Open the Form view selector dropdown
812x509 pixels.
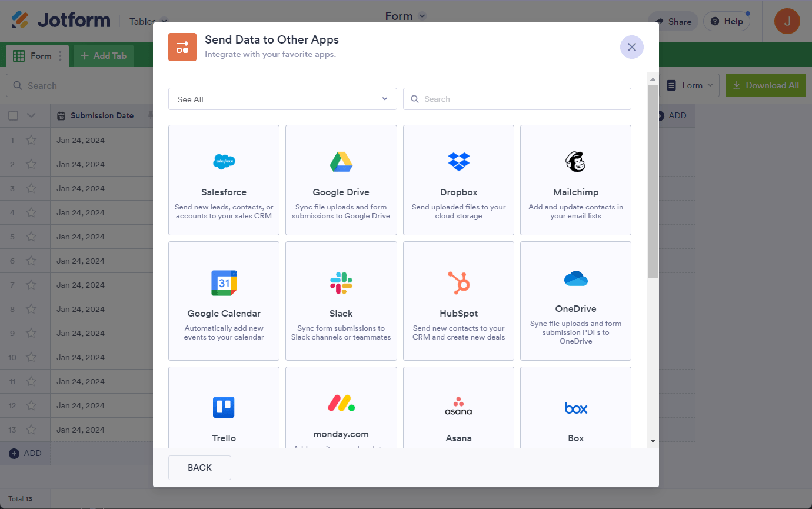click(x=690, y=85)
